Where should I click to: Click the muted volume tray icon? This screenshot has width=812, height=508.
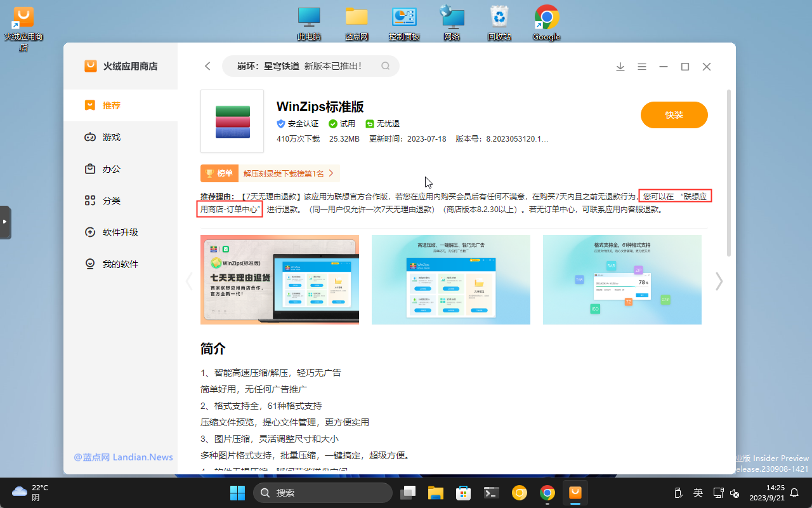(x=735, y=493)
